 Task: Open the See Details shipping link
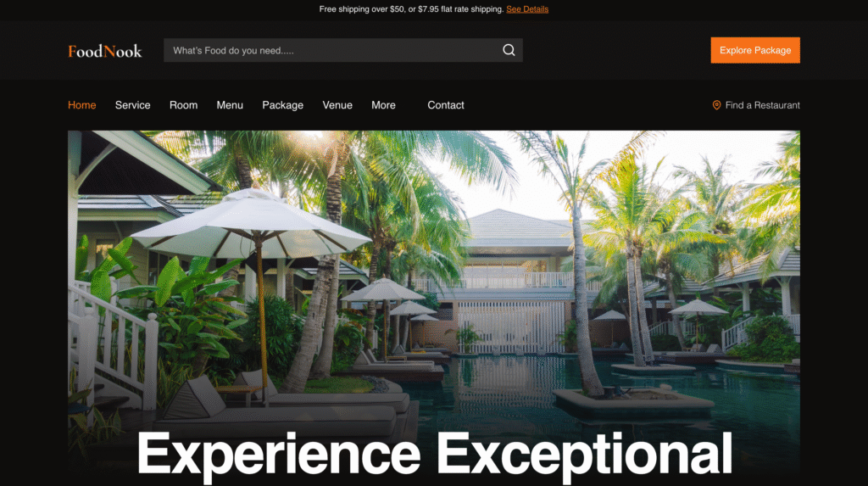coord(527,8)
